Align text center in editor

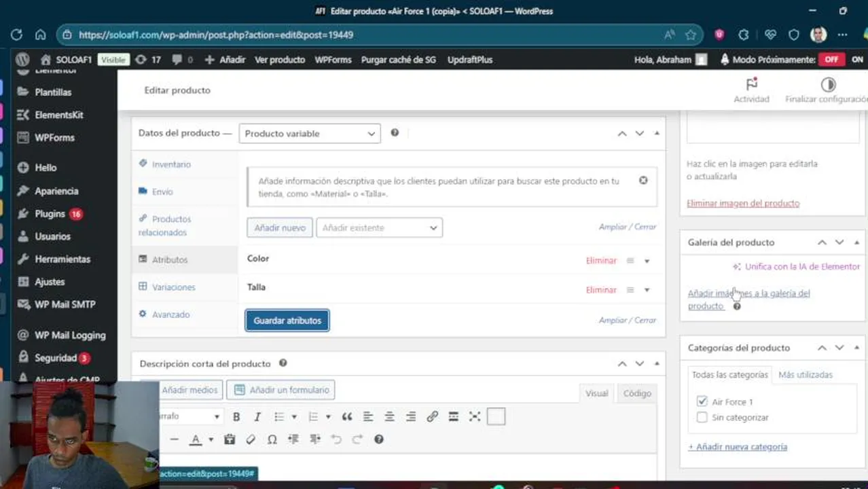click(389, 417)
